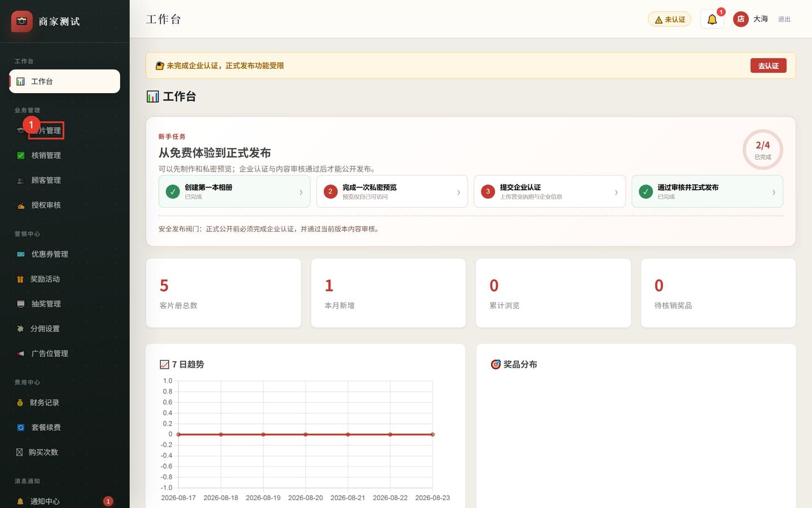Open the 客片册总数 stat card
Viewport: 812px width, 508px height.
223,293
